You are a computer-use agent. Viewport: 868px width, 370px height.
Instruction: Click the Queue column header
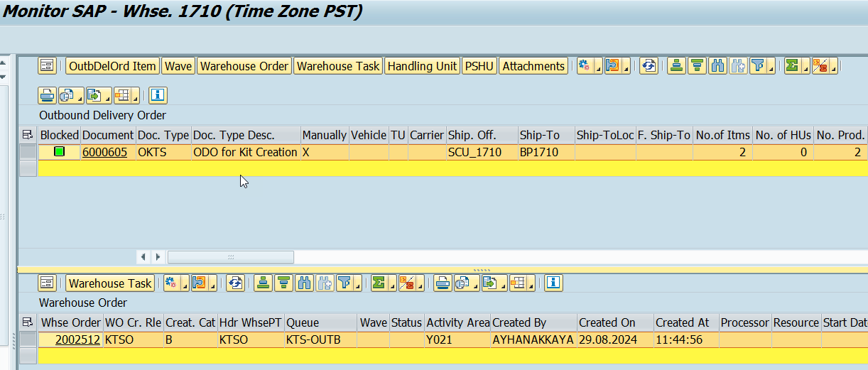(321, 322)
